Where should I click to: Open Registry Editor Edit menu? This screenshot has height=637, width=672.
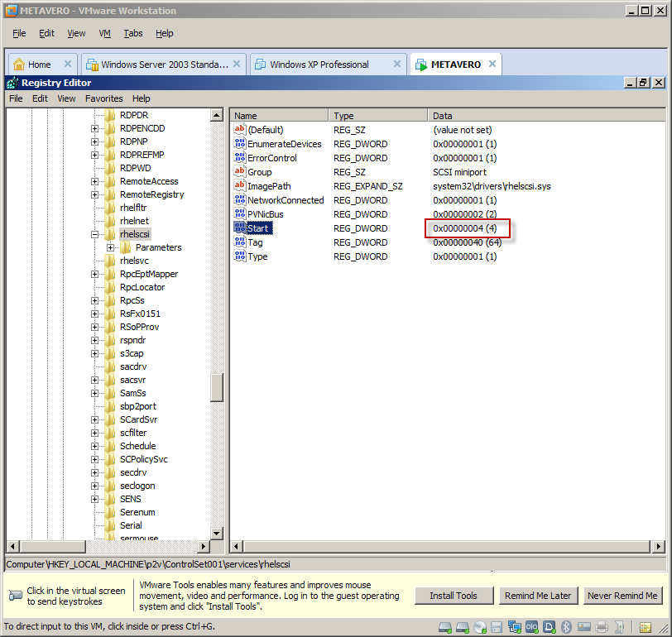(40, 98)
